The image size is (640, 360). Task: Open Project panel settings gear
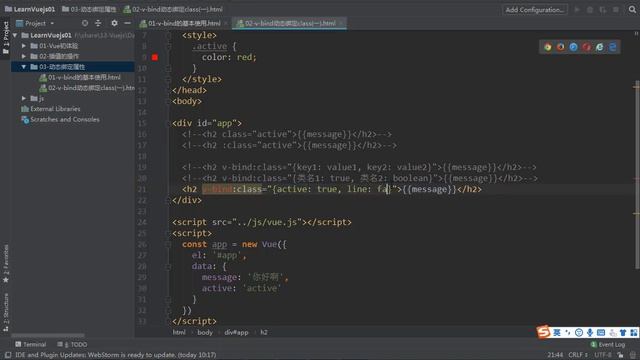coord(114,23)
